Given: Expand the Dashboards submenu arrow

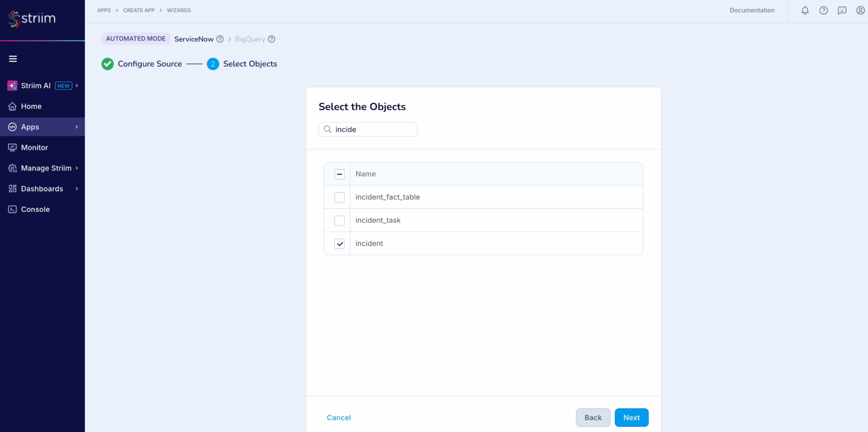Looking at the screenshot, I should point(77,189).
